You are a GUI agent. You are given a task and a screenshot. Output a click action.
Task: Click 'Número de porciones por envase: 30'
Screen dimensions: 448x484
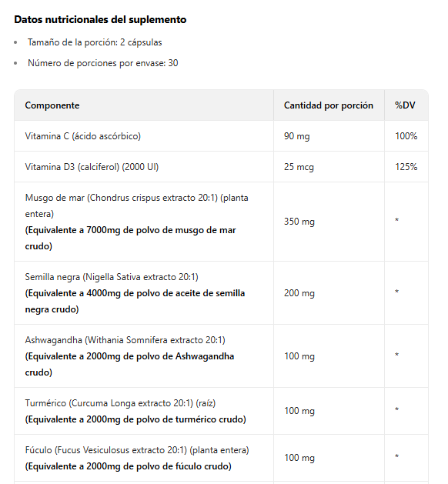tap(103, 63)
